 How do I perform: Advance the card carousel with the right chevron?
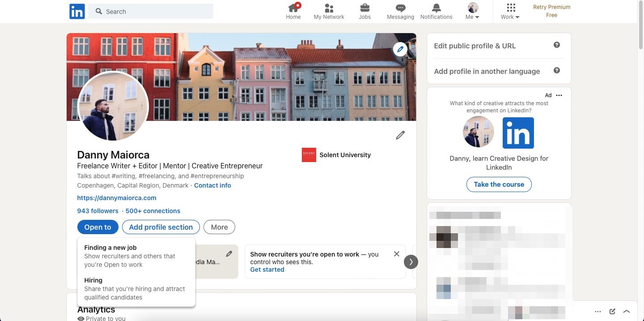tap(411, 261)
